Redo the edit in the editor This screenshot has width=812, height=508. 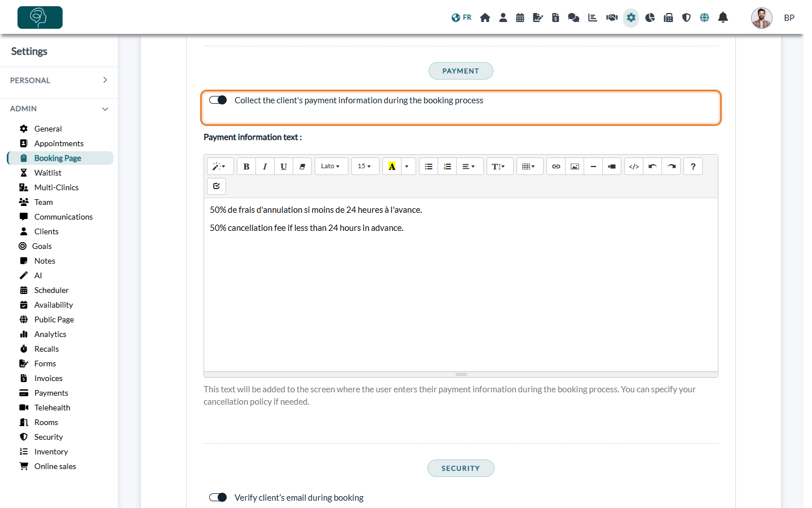tap(671, 167)
